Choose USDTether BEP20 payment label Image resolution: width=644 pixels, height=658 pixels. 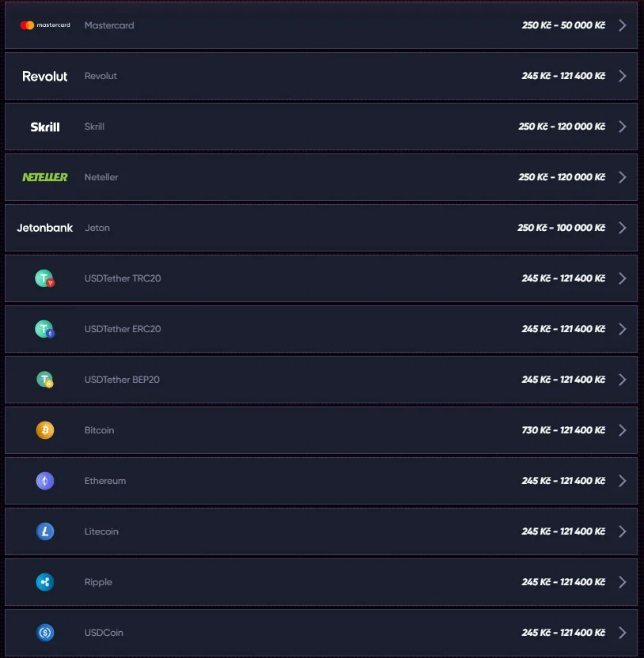pyautogui.click(x=122, y=380)
